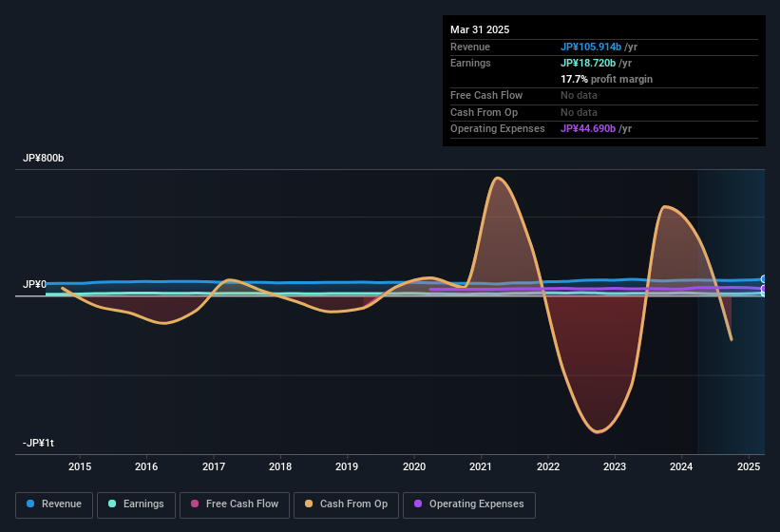Click the Revenue row label in tooltip
This screenshot has width=780, height=532.
click(470, 47)
